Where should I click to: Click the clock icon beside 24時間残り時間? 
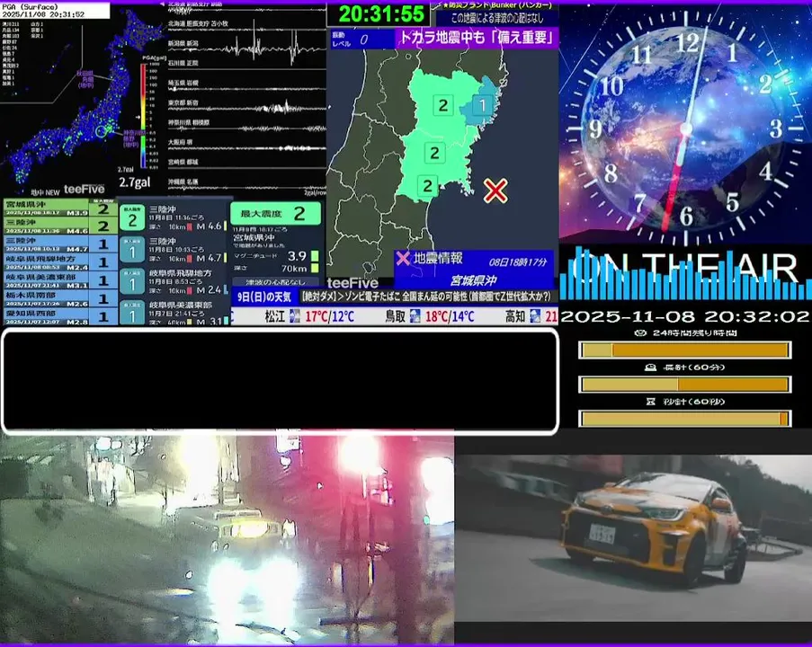(x=640, y=332)
